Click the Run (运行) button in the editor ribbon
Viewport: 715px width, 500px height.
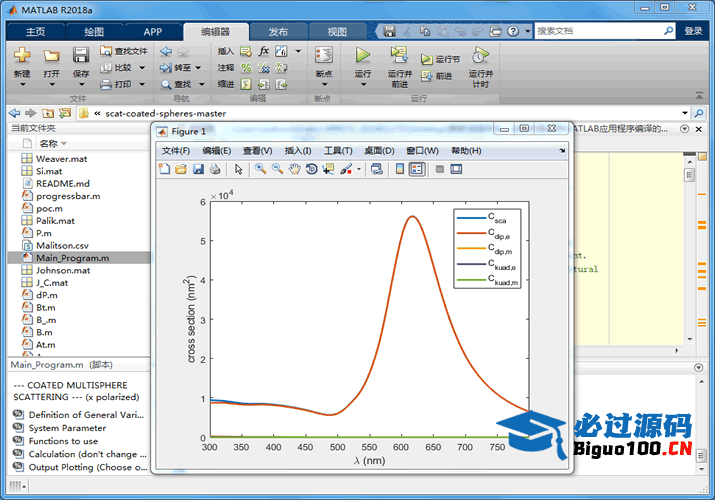coord(362,56)
